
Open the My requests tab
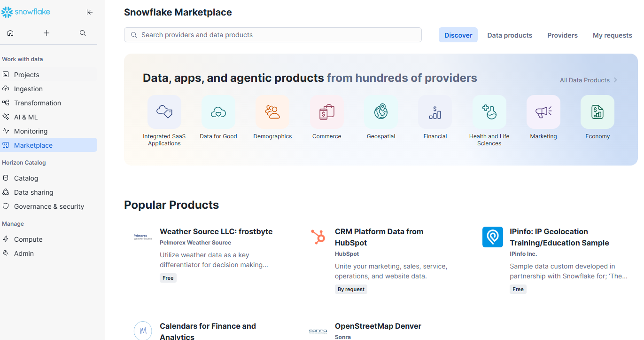[612, 35]
